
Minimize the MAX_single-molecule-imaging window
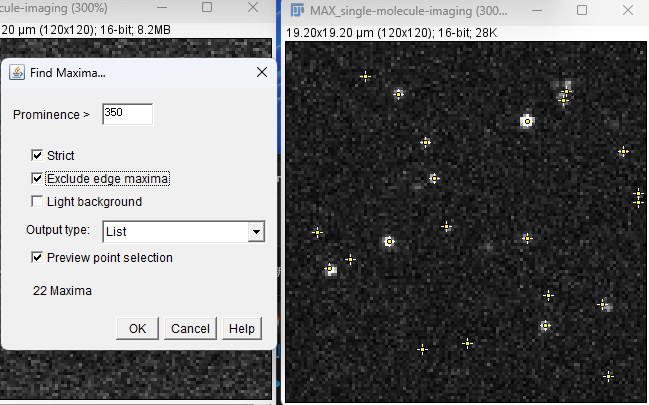[x=537, y=10]
